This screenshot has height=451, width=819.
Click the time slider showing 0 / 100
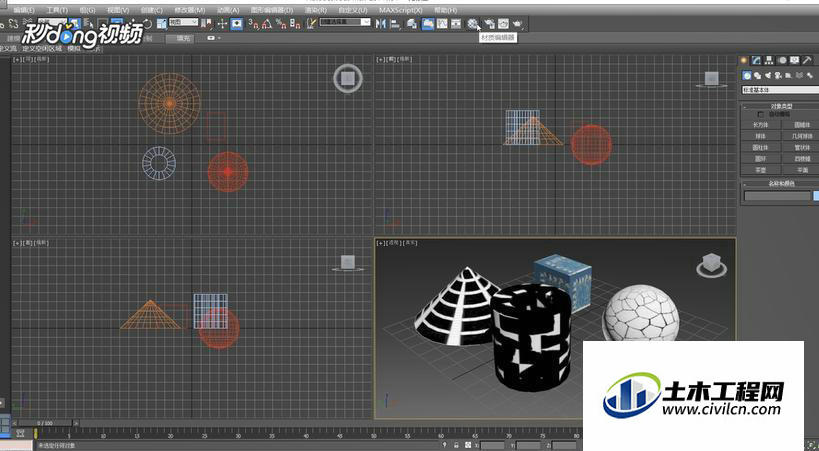tap(45, 423)
